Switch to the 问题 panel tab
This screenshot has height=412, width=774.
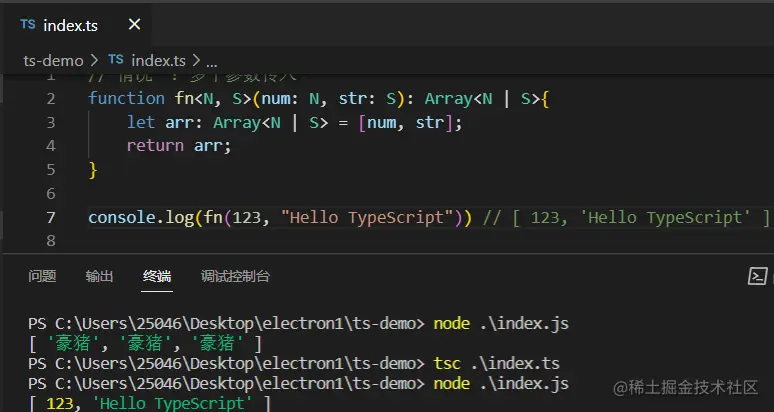point(42,276)
